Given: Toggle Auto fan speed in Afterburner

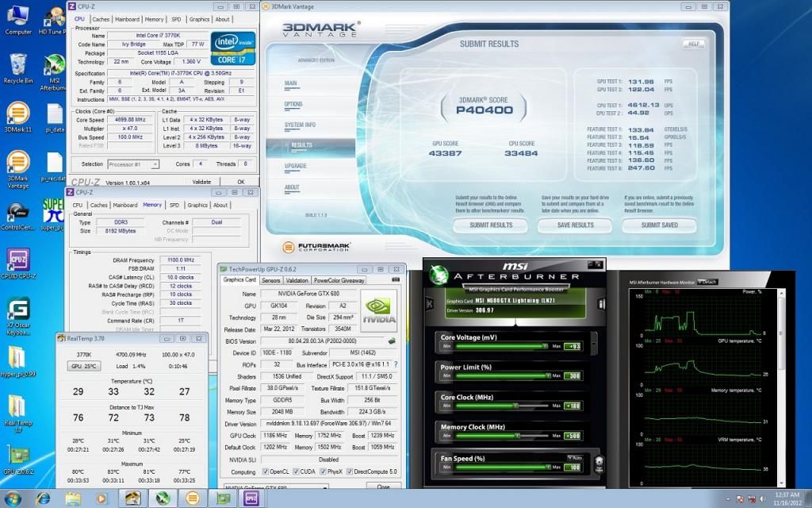Looking at the screenshot, I should 574,458.
